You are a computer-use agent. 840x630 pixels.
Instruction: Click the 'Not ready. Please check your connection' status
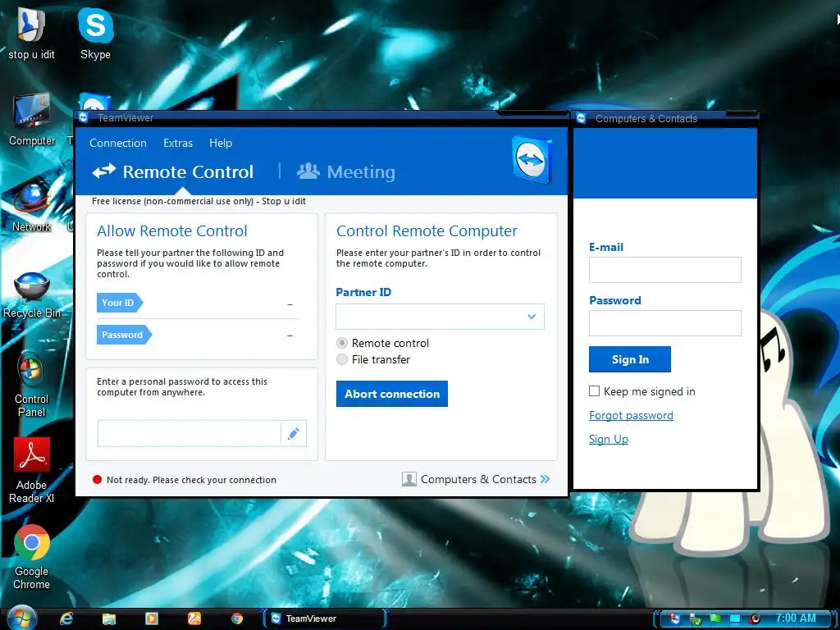191,480
